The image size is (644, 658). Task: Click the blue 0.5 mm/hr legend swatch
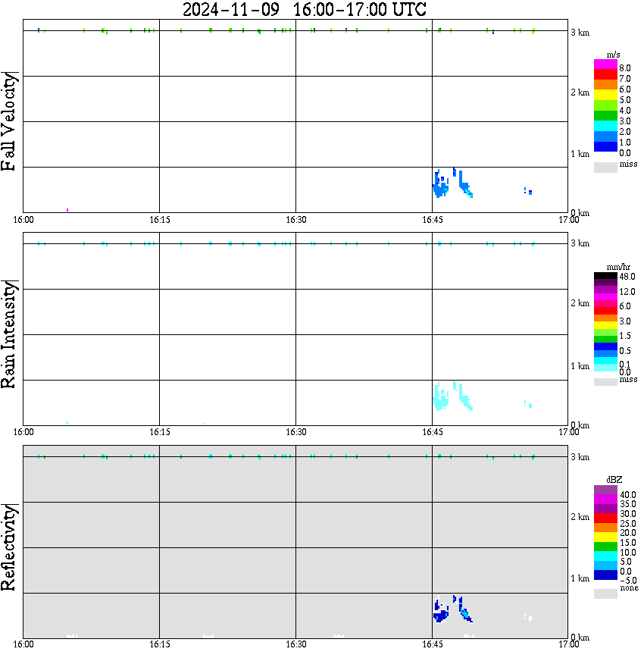pyautogui.click(x=605, y=346)
